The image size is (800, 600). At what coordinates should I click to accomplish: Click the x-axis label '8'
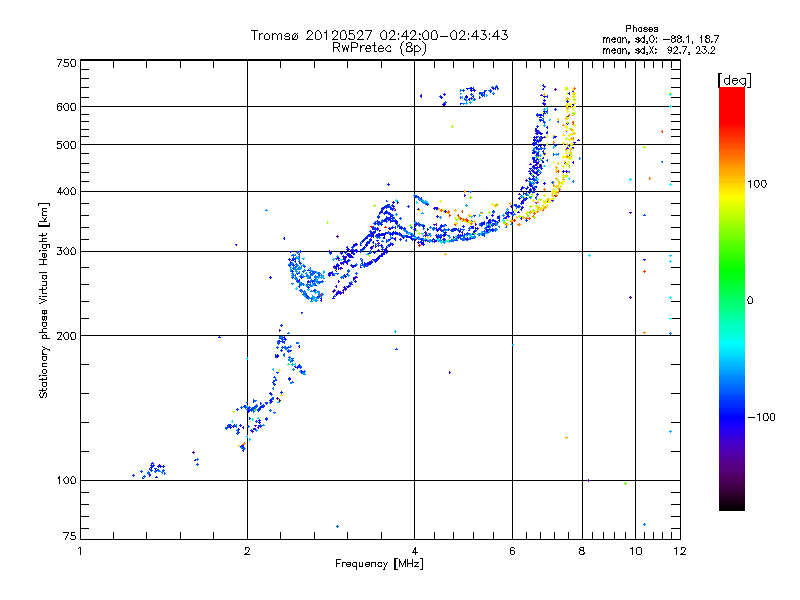click(582, 551)
